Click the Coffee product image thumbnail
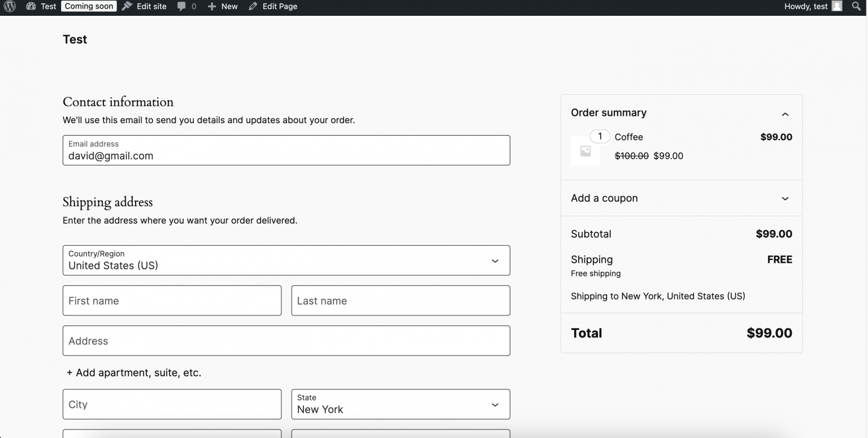This screenshot has width=868, height=438. (x=585, y=151)
